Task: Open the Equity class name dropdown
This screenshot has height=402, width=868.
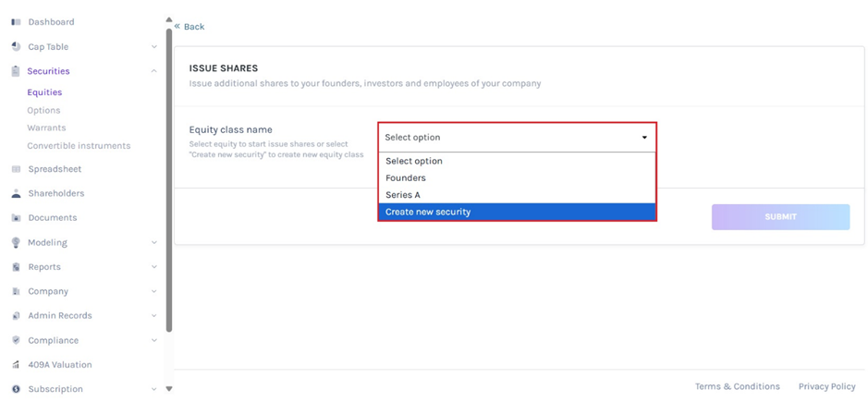Action: (x=516, y=138)
